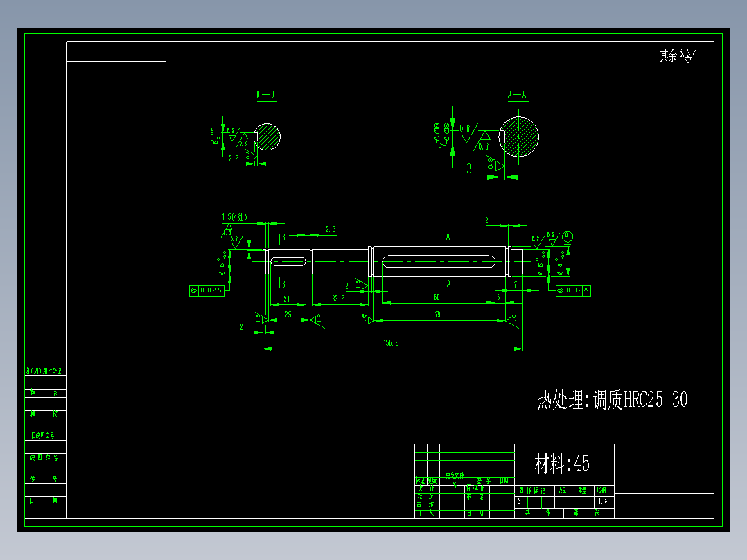747x560 pixels.
Task: Click the 标准化 cell in the title block
Action: click(x=477, y=489)
